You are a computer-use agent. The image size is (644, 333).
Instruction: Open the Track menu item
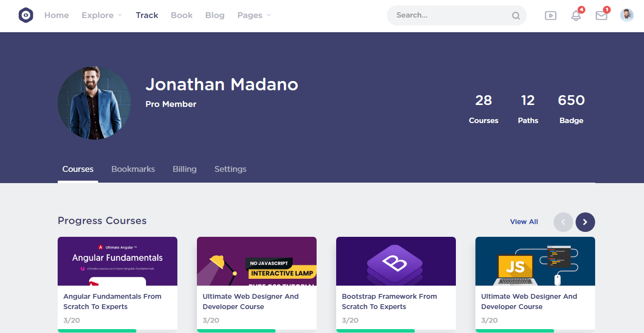(x=147, y=15)
